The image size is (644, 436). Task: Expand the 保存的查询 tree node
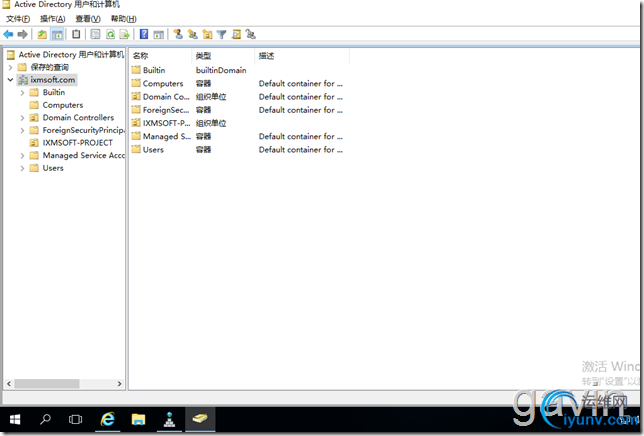(x=11, y=67)
